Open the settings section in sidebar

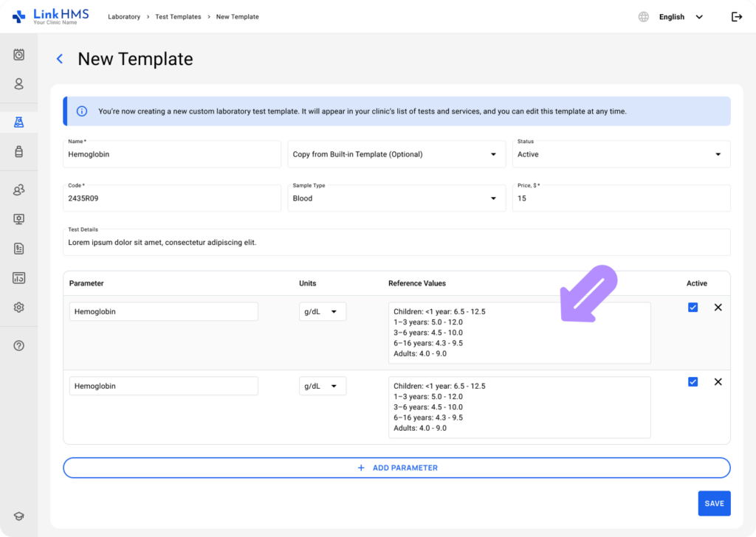point(18,307)
